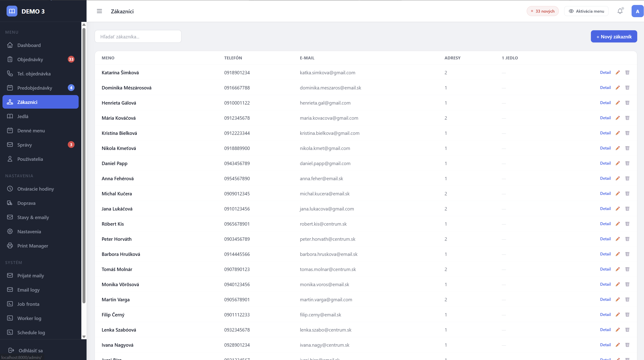Open Print Manager in sidebar
The image size is (644, 360).
coord(33,246)
